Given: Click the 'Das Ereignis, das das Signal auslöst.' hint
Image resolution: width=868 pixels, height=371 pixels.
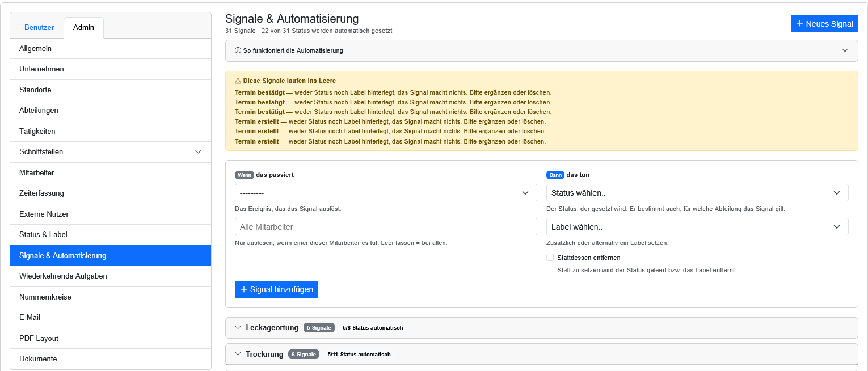Looking at the screenshot, I should [x=288, y=209].
